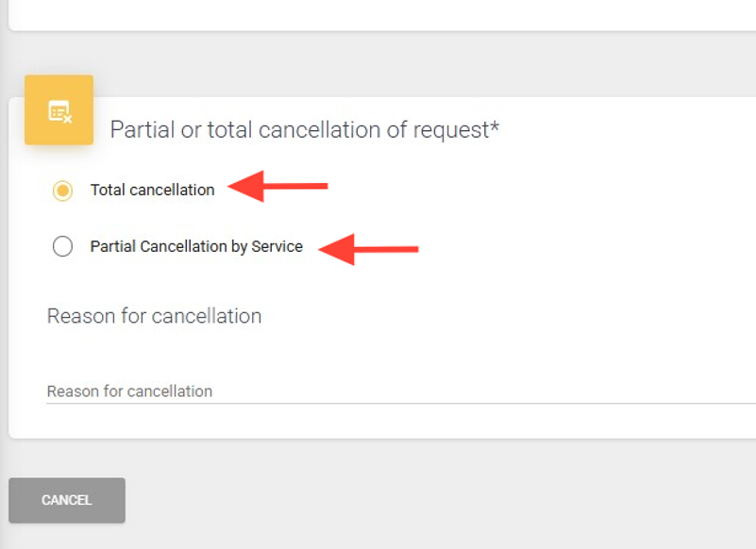Click the white card panel at the top
This screenshot has width=756, height=549.
378,13
